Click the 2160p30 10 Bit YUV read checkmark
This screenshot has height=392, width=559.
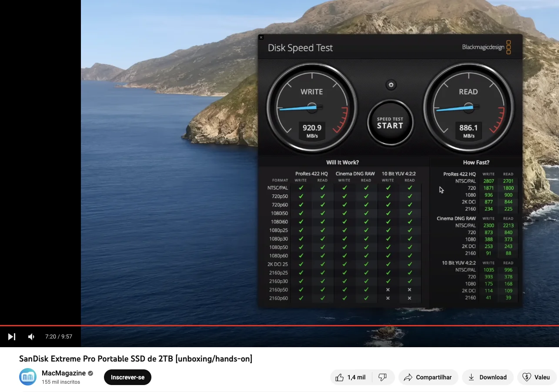(409, 281)
